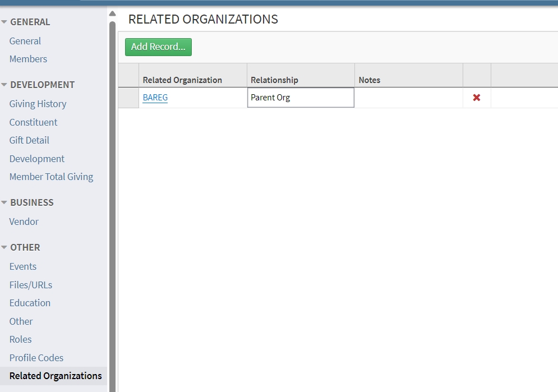Select the Vendor section
558x392 pixels.
click(x=24, y=222)
